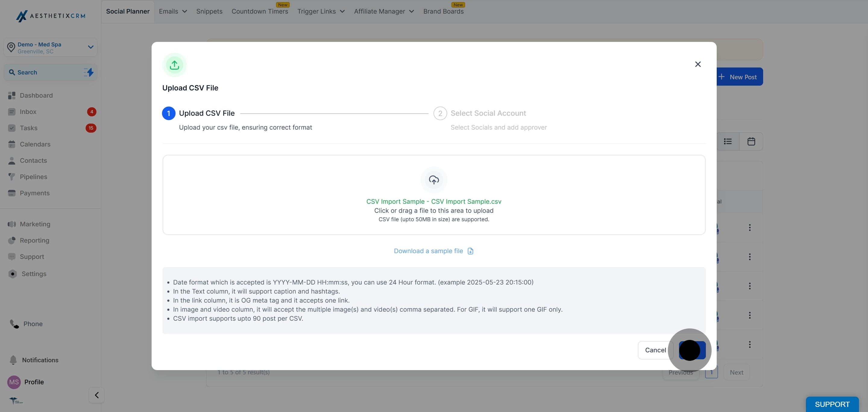This screenshot has width=868, height=412.
Task: Open the first post row's three-dot menu
Action: pos(750,228)
